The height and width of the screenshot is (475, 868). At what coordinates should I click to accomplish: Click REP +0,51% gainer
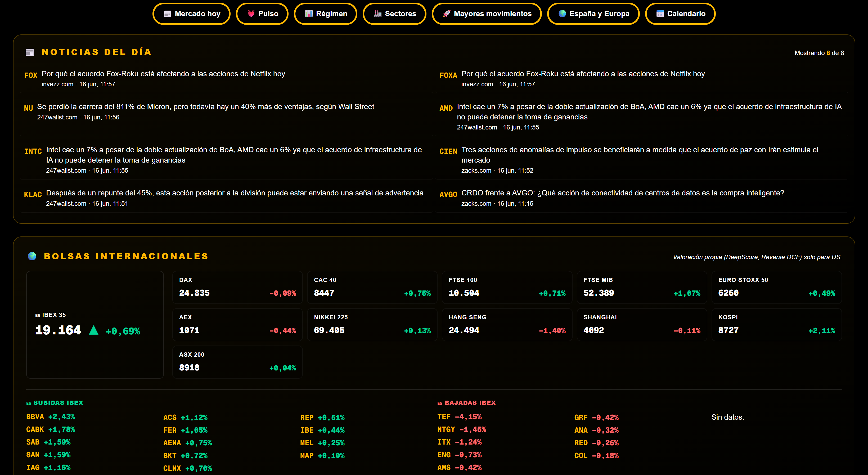tap(322, 418)
